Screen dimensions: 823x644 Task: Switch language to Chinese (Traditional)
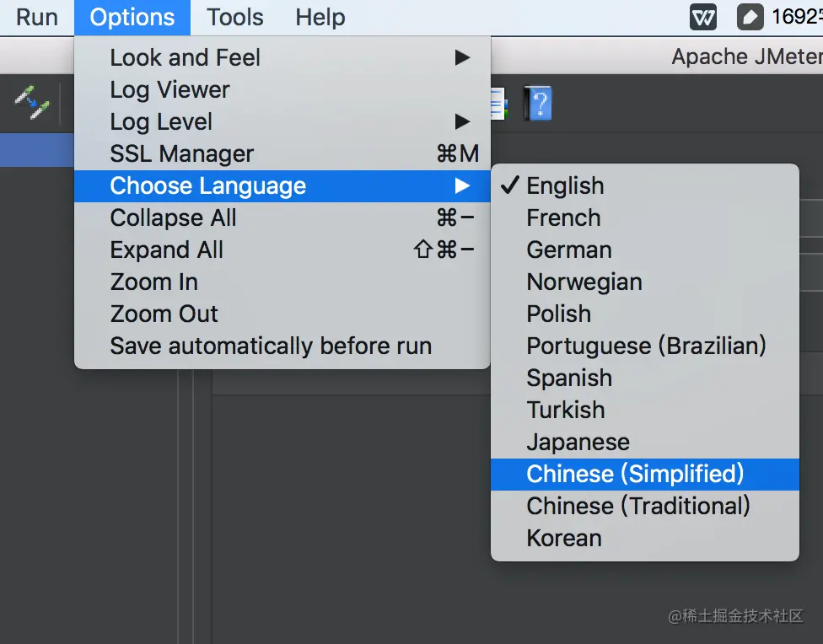(x=644, y=506)
